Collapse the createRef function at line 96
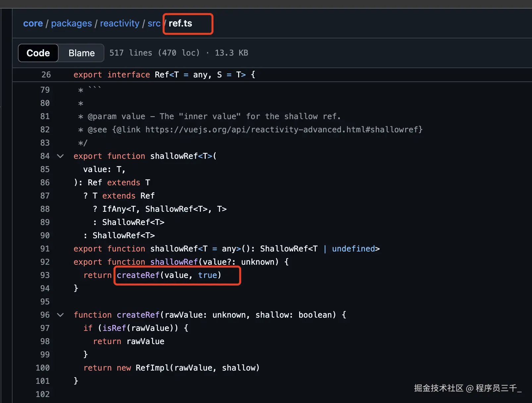The width and height of the screenshot is (532, 403). click(60, 315)
